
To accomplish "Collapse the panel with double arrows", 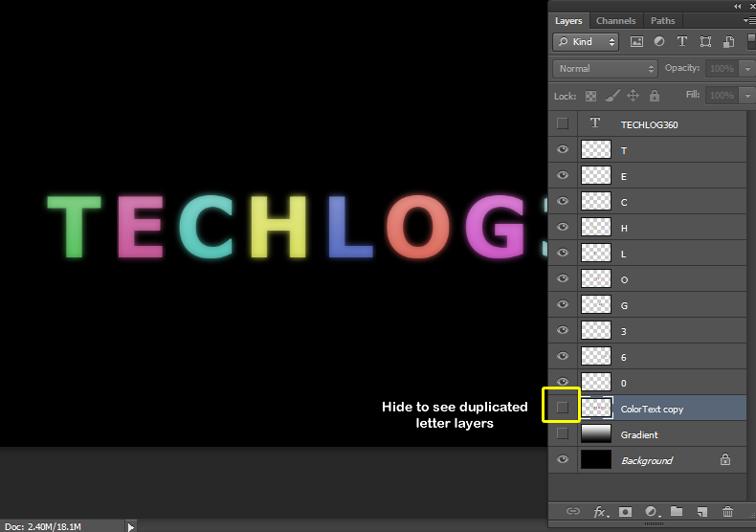I will pyautogui.click(x=737, y=7).
